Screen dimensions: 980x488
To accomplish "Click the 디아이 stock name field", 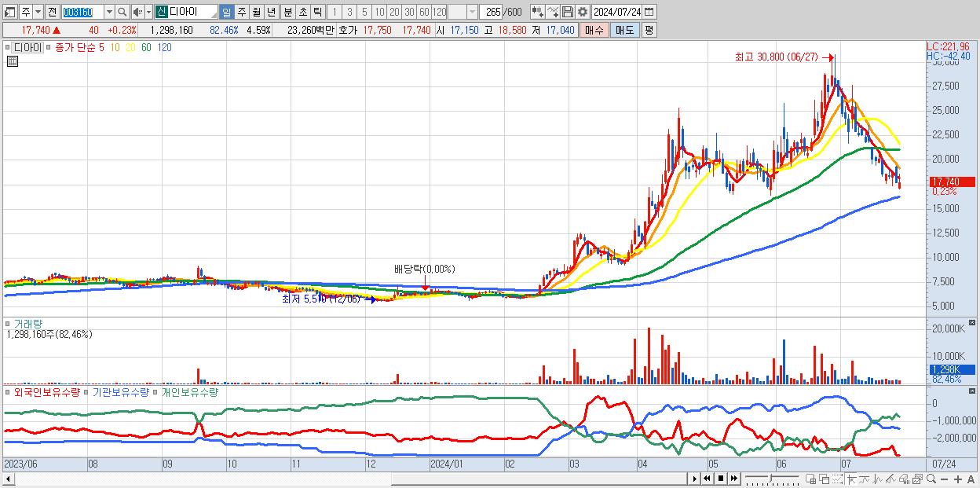I will [192, 12].
